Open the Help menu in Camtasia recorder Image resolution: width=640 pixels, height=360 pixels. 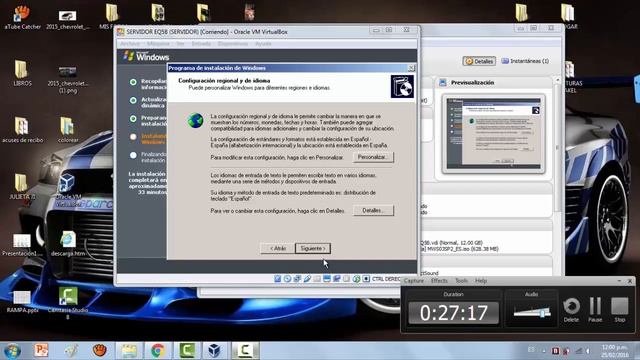pos(481,281)
